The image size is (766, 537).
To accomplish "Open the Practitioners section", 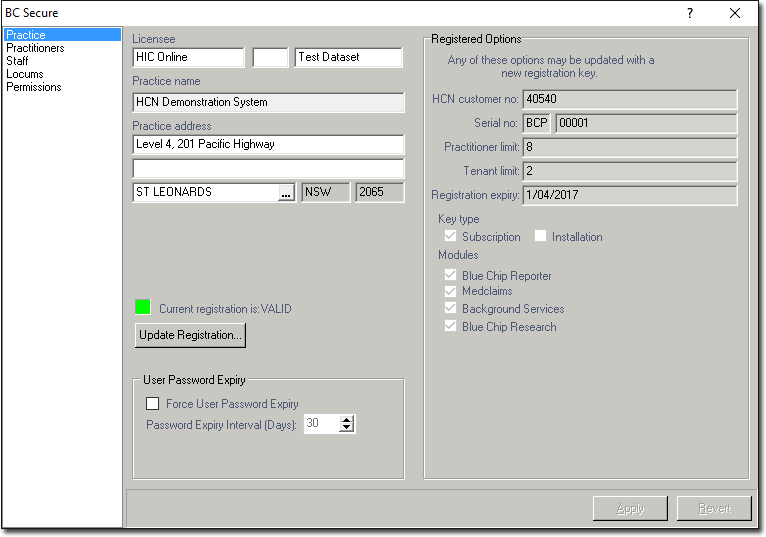I will (x=35, y=48).
